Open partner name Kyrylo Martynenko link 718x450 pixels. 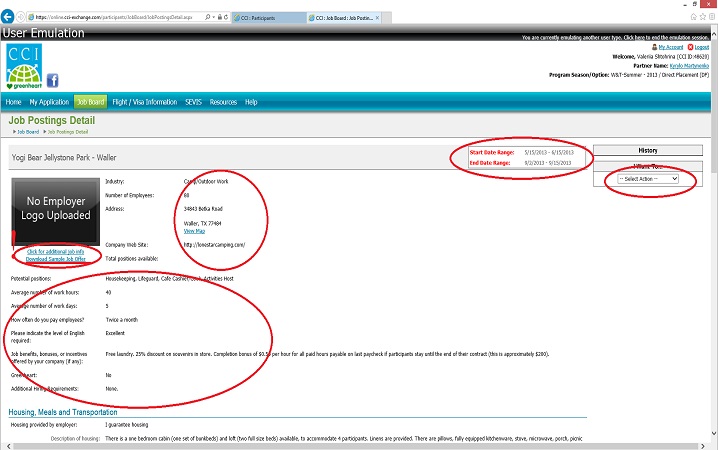(689, 66)
